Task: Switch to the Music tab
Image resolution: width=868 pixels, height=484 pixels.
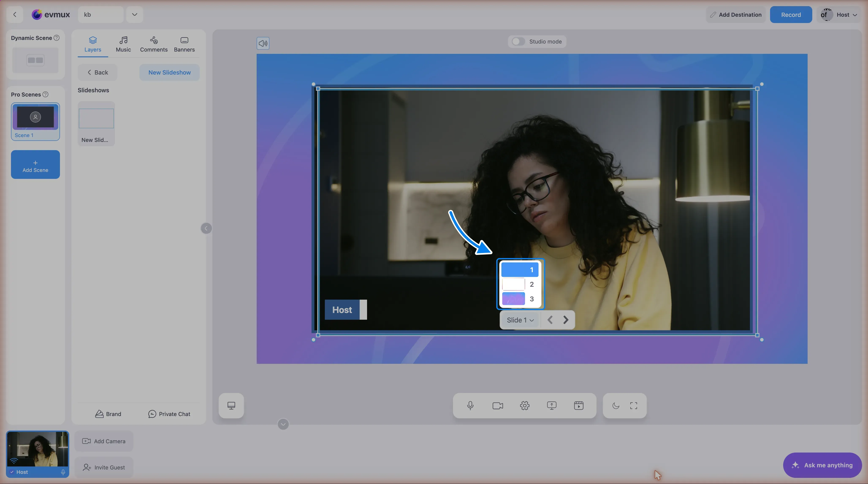Action: point(123,44)
